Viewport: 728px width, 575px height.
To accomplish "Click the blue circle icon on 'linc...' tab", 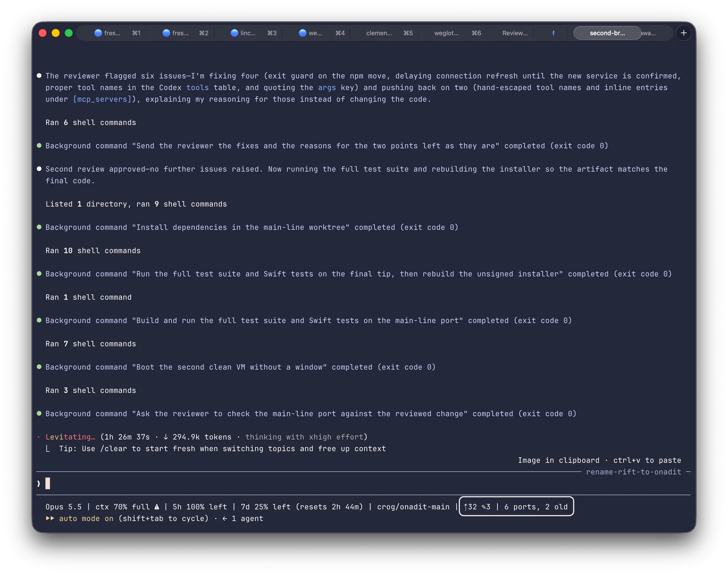I will [234, 33].
